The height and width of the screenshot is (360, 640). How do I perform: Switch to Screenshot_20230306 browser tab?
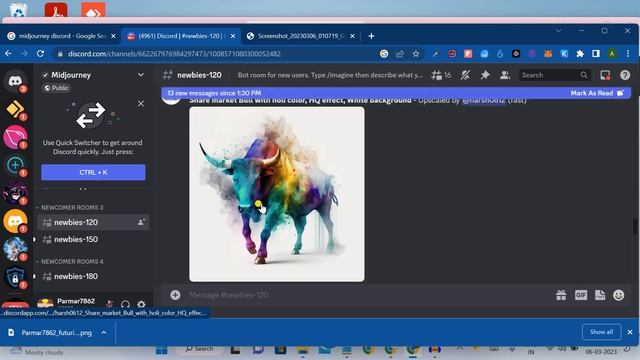301,36
